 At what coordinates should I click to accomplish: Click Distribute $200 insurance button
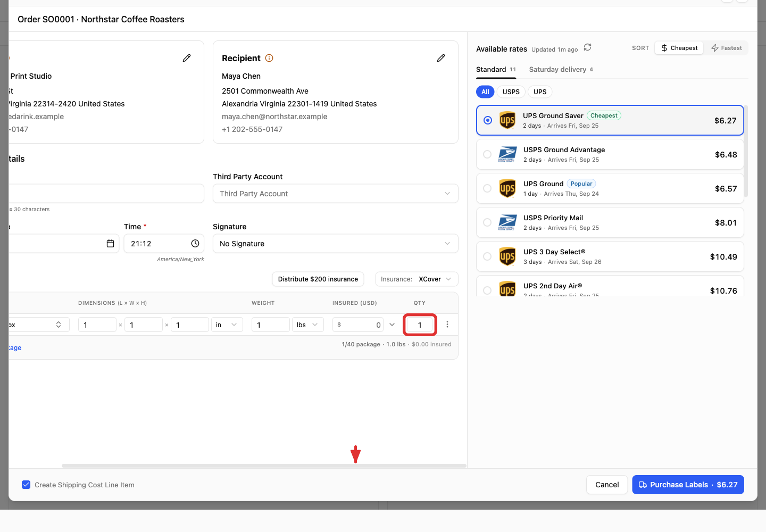pyautogui.click(x=318, y=279)
